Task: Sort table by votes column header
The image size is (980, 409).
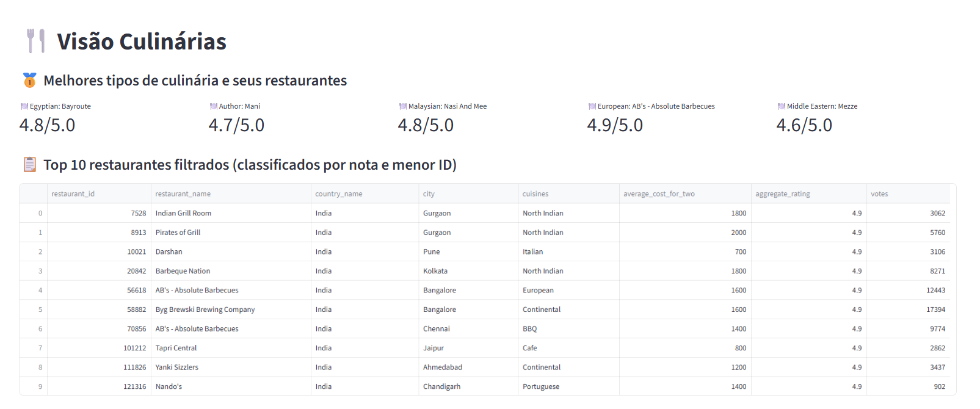Action: coord(909,194)
